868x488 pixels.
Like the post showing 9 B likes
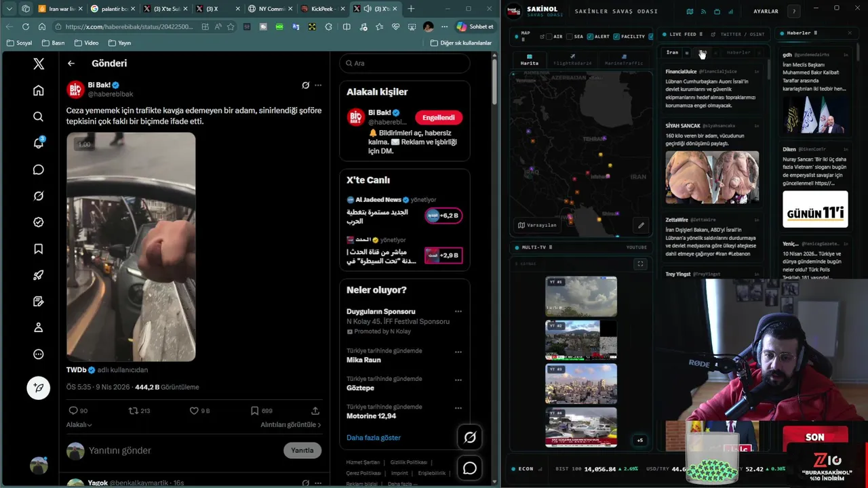[194, 411]
